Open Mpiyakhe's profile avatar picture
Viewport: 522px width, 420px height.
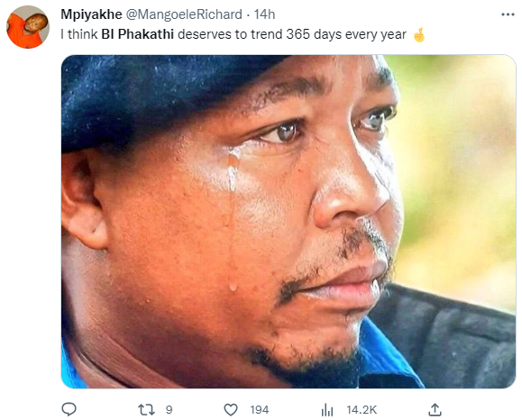(x=28, y=27)
